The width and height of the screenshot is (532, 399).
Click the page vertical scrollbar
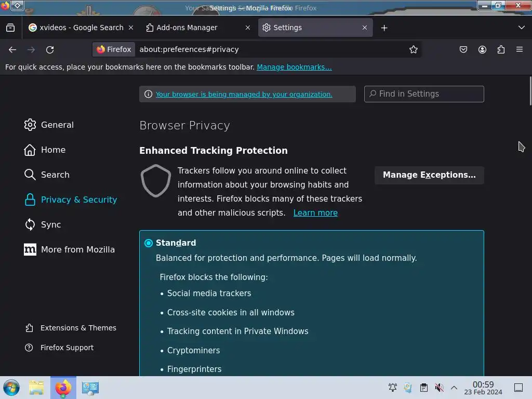[529, 91]
